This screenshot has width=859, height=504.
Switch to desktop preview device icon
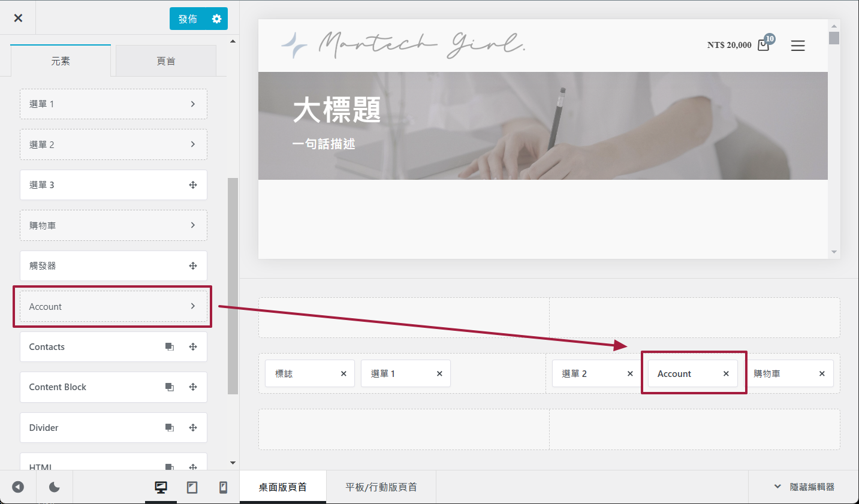(161, 487)
